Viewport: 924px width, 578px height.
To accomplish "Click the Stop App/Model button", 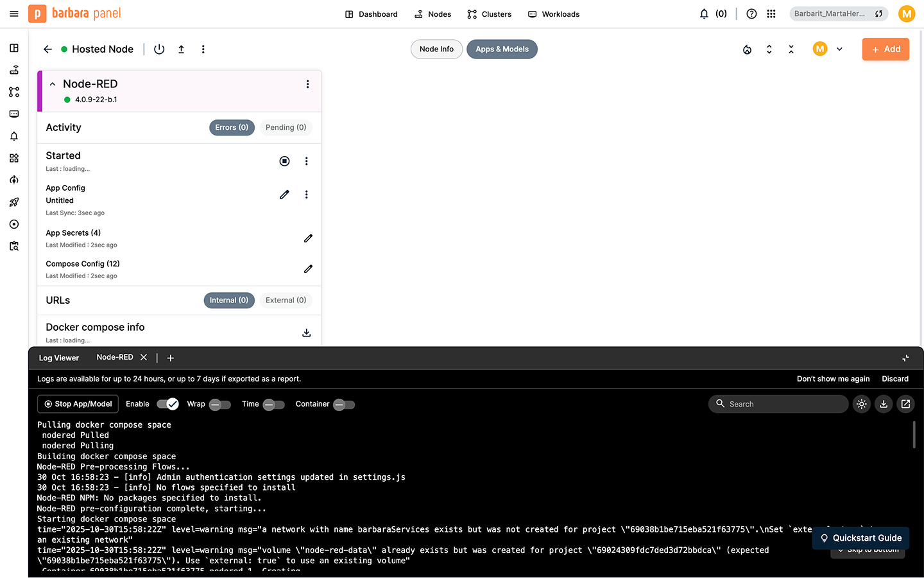I will click(x=78, y=404).
